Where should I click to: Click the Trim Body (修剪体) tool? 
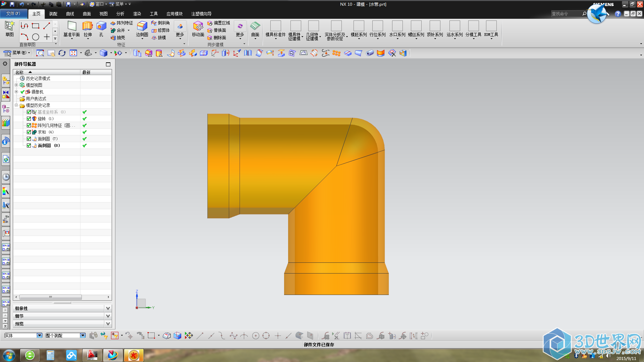[160, 30]
